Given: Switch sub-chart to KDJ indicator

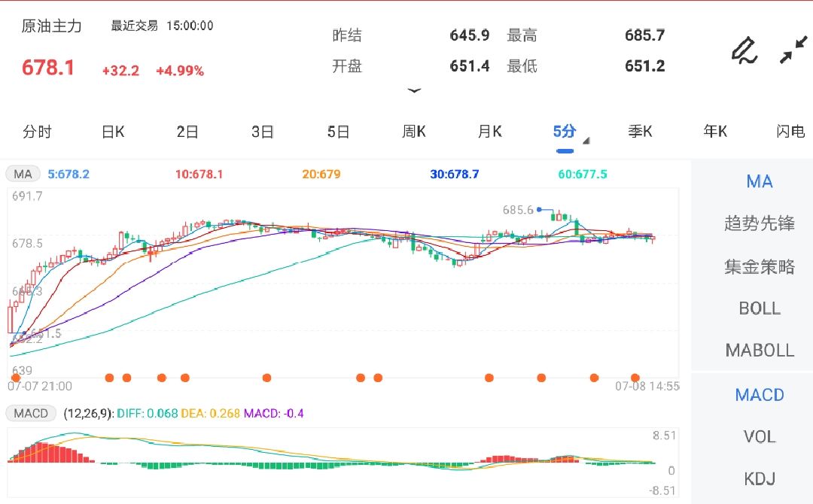Looking at the screenshot, I should click(x=759, y=479).
